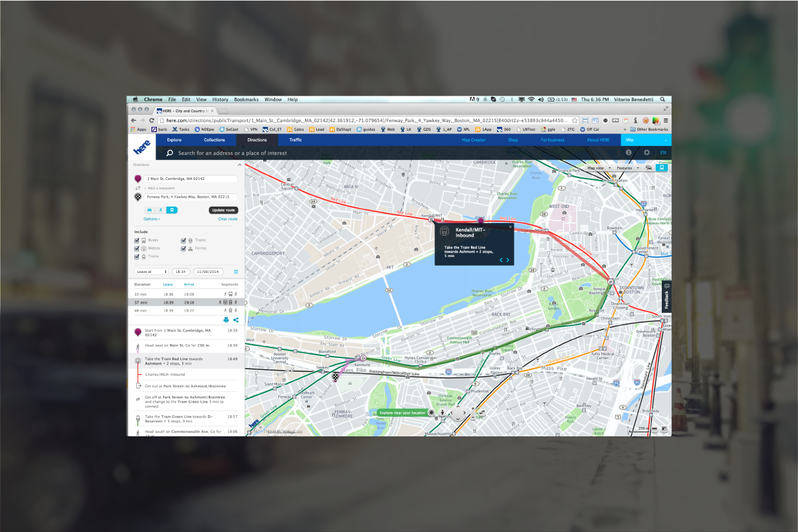
Task: Click the browser back arrow
Action: (133, 120)
